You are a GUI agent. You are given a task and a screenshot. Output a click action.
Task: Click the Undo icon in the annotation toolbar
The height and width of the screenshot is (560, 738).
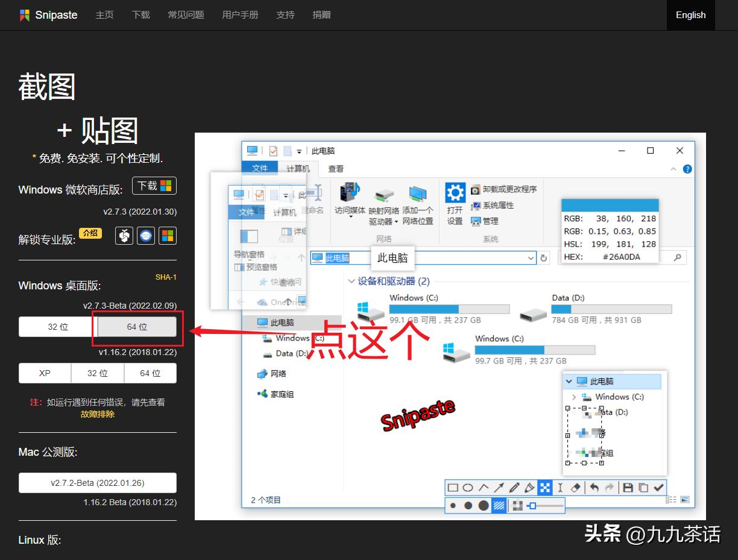594,488
